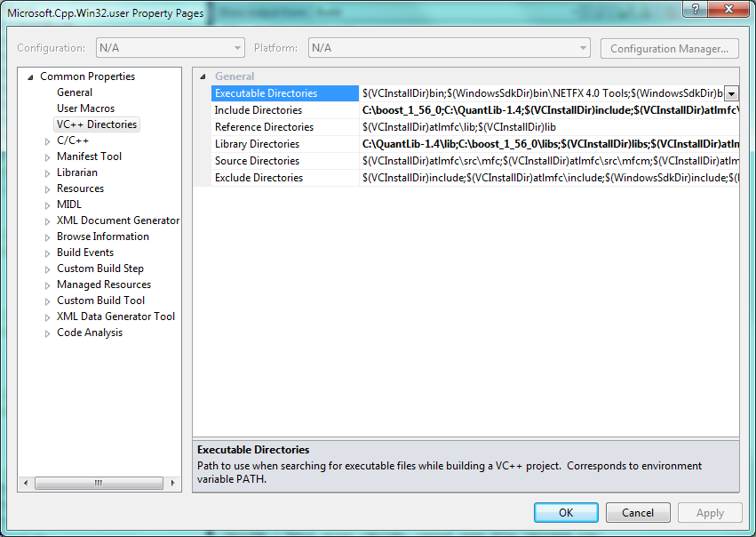The image size is (756, 537).
Task: Expand the C/C++ tree node
Action: pos(48,140)
